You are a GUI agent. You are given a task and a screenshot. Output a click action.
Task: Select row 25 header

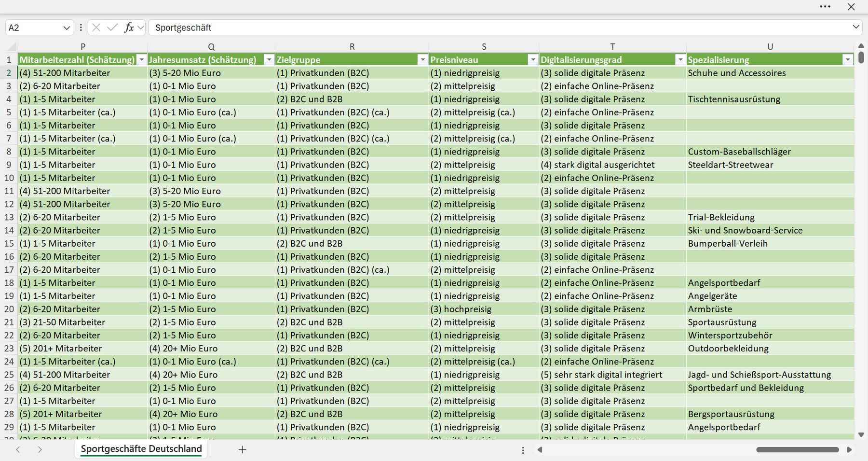(9, 375)
